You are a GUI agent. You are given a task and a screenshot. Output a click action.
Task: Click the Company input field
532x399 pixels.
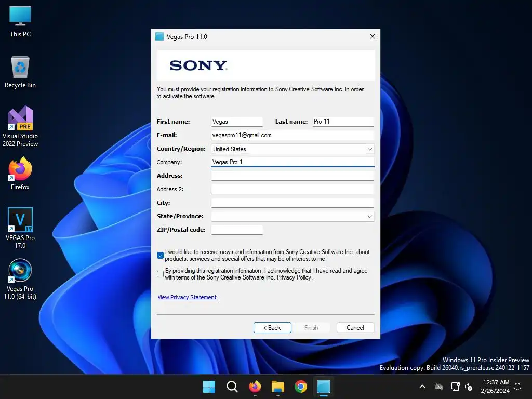(292, 162)
